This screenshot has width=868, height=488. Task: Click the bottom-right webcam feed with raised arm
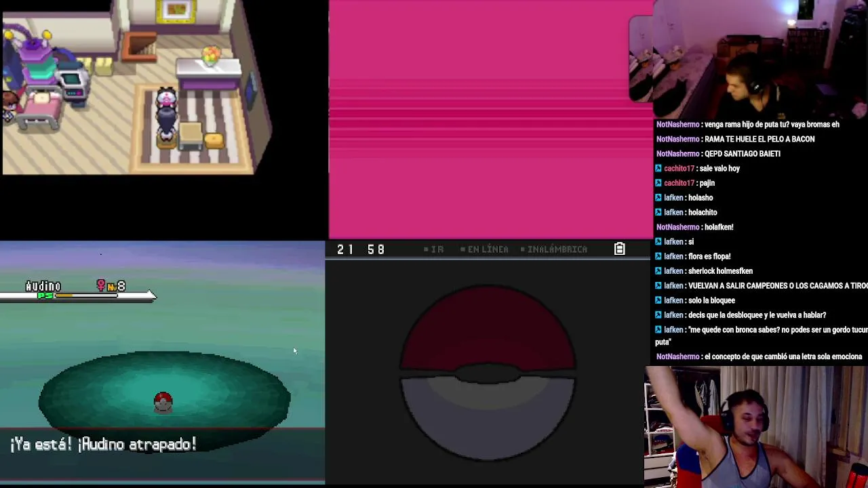coord(756,427)
